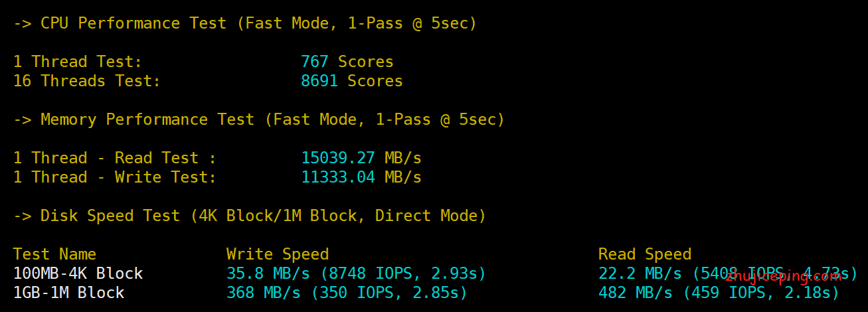868x312 pixels.
Task: Click the 11333.04 MB/s write result
Action: [361, 177]
